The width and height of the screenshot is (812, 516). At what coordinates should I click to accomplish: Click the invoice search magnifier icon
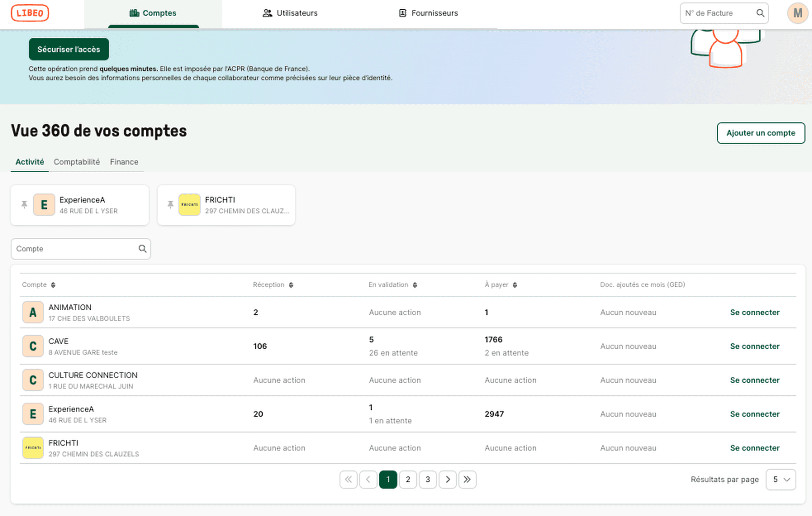[x=760, y=13]
